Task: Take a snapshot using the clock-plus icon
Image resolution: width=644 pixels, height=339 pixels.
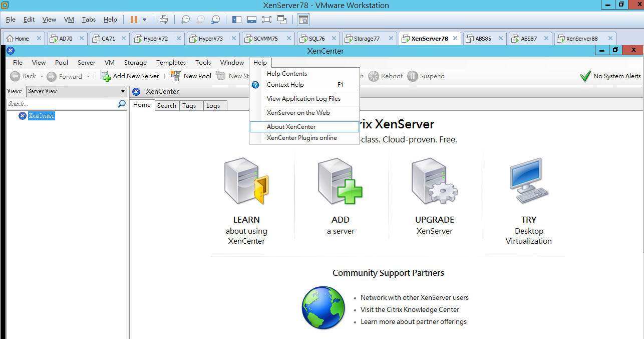Action: point(185,20)
